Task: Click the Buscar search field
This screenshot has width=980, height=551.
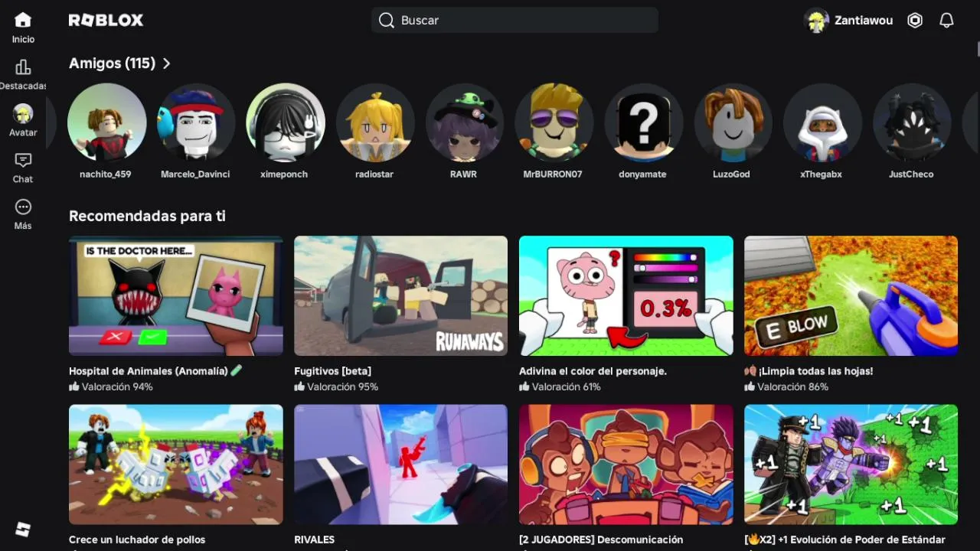Action: (x=514, y=21)
